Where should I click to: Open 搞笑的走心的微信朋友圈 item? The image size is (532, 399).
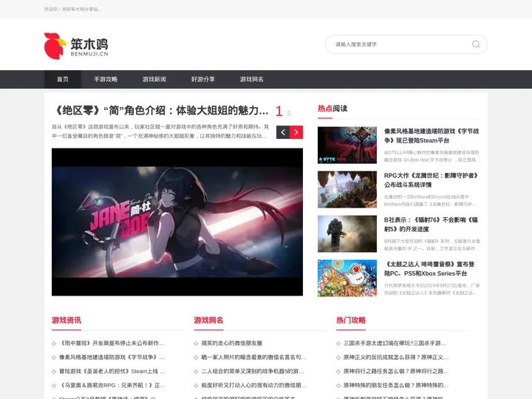[x=232, y=344]
